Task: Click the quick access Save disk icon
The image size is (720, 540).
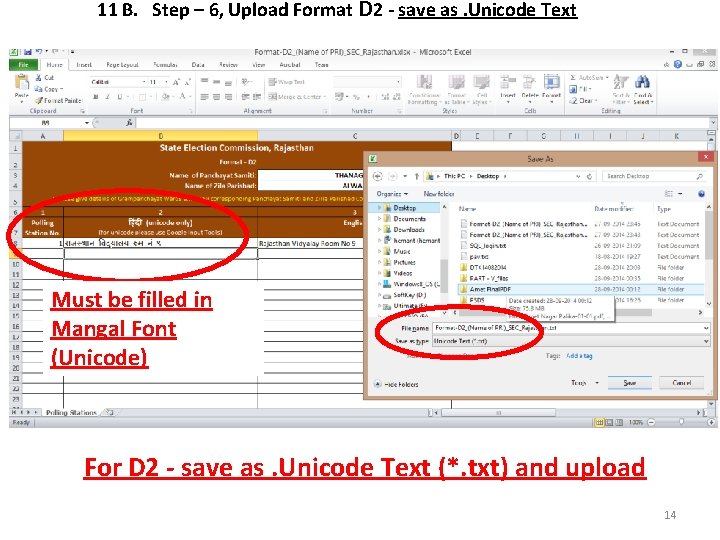Action: pyautogui.click(x=28, y=52)
